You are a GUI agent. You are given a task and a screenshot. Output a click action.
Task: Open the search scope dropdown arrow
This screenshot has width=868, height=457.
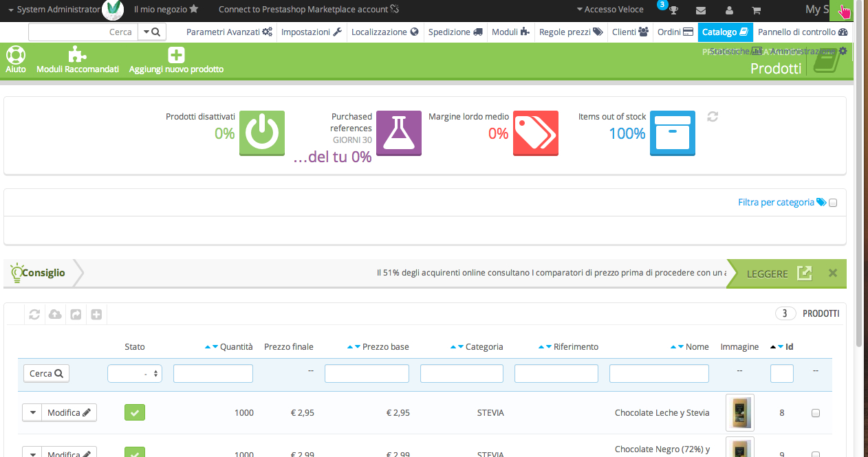(x=147, y=32)
